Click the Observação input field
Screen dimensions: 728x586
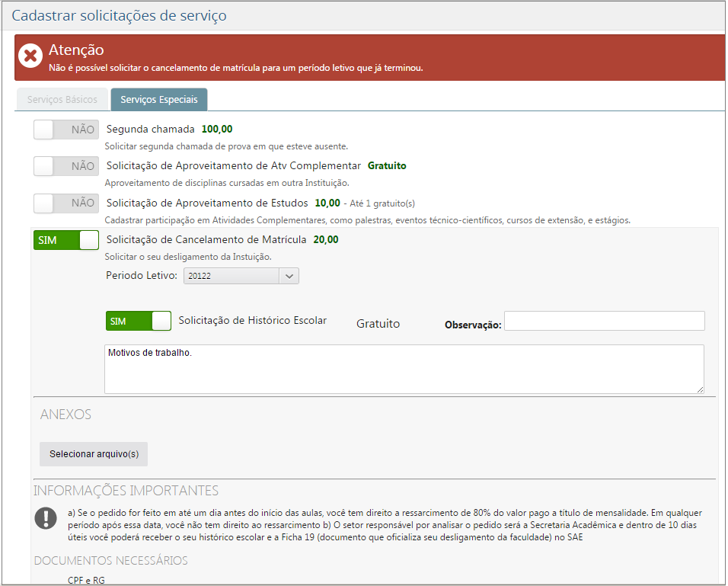tap(604, 321)
